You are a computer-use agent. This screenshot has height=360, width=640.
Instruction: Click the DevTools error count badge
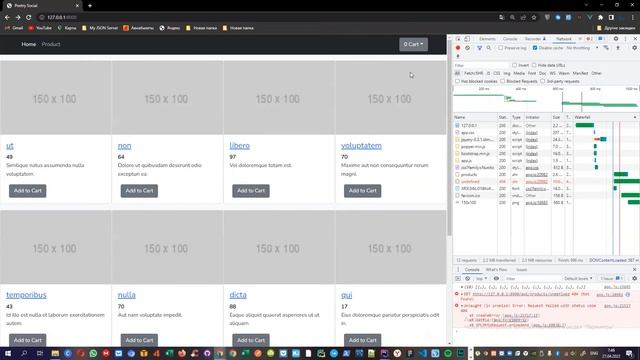[589, 39]
